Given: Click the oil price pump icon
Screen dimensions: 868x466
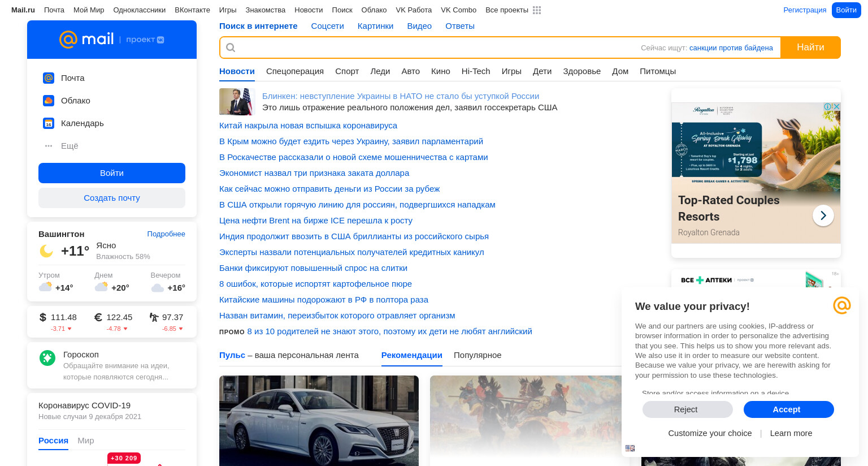Looking at the screenshot, I should [154, 317].
